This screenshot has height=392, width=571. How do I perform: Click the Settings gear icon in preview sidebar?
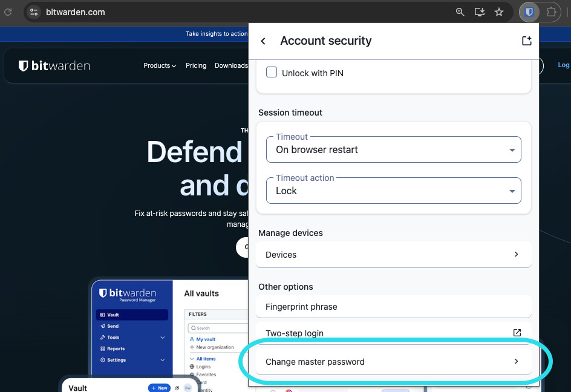tap(103, 360)
